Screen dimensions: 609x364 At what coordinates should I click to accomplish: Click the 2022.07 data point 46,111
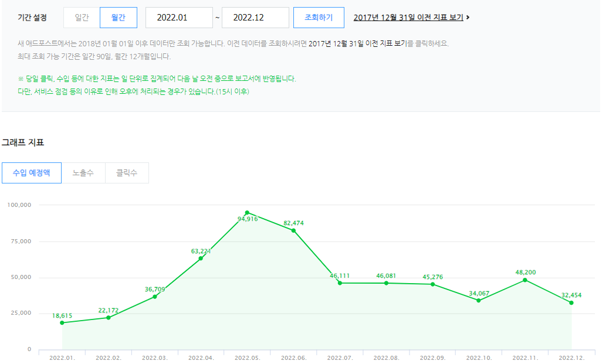pyautogui.click(x=340, y=283)
